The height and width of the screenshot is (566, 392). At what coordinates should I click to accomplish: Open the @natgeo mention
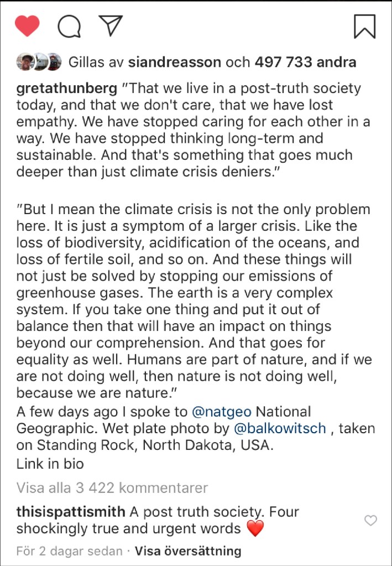221,412
